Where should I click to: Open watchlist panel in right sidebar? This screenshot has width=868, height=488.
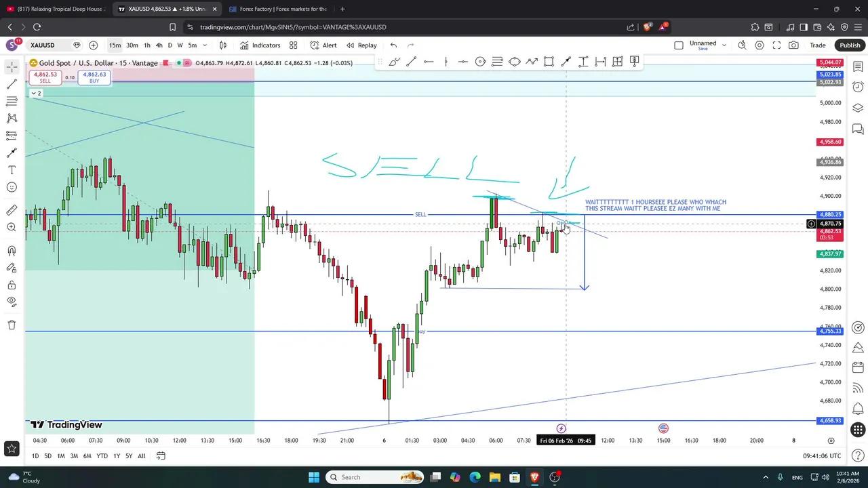point(858,67)
